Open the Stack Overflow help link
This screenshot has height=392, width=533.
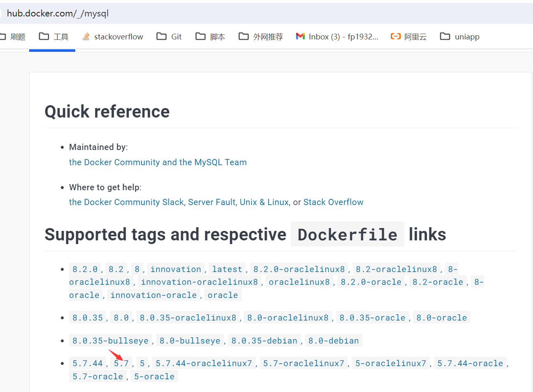pyautogui.click(x=333, y=202)
